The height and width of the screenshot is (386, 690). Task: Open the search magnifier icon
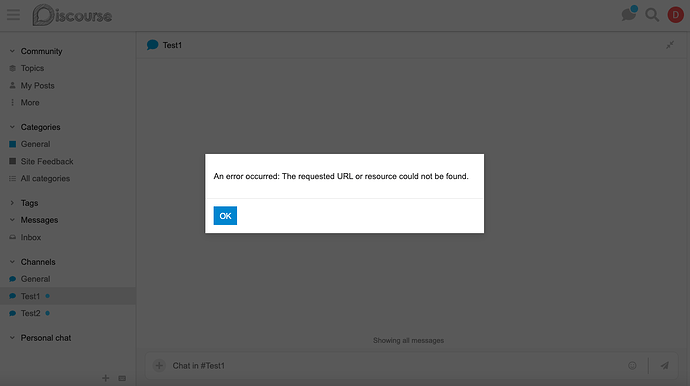652,15
